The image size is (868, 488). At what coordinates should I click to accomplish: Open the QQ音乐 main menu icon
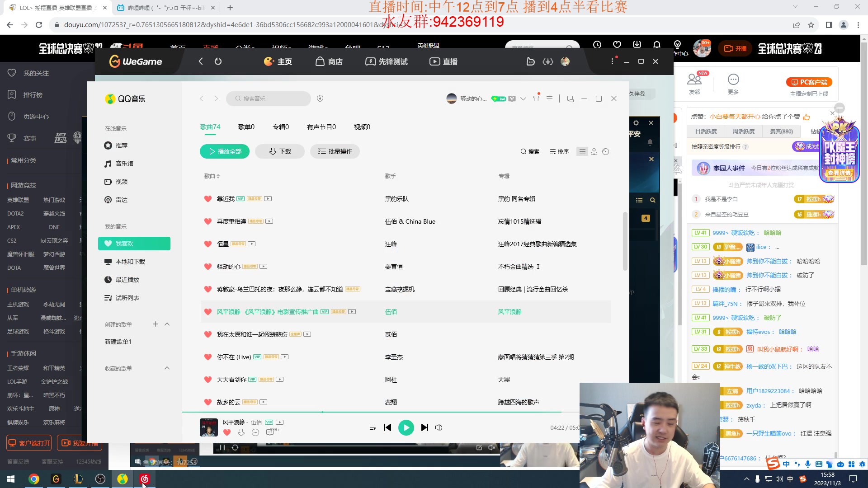click(549, 99)
